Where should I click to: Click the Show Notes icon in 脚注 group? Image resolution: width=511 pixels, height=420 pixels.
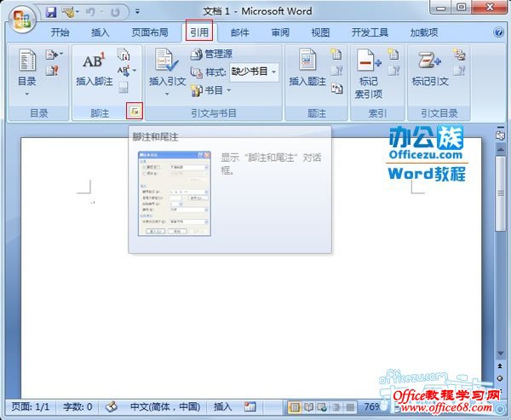point(123,88)
